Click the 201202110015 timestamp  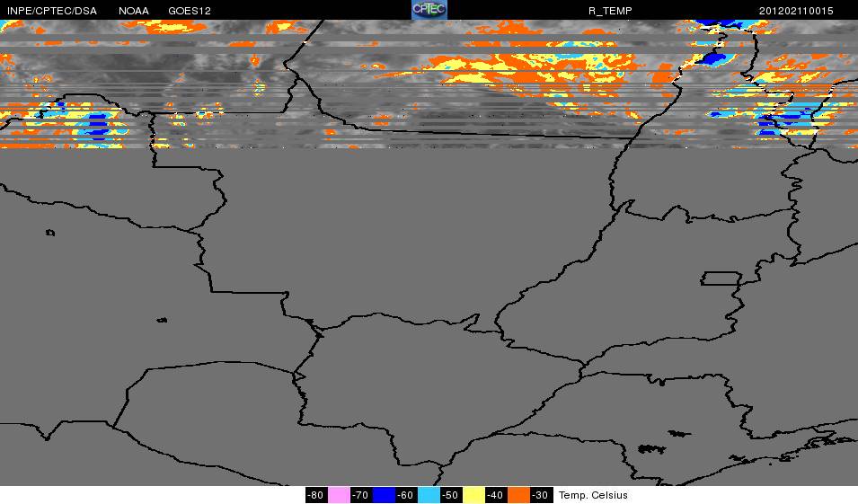coord(796,11)
